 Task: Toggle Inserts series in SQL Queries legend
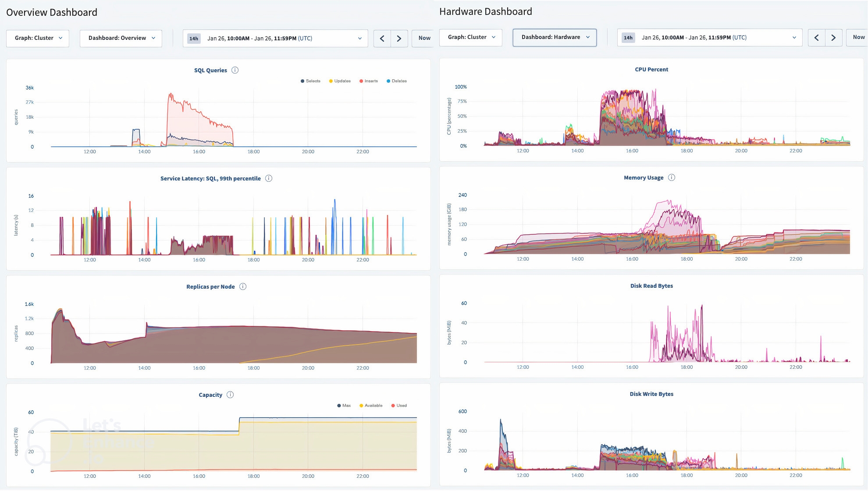click(x=369, y=81)
